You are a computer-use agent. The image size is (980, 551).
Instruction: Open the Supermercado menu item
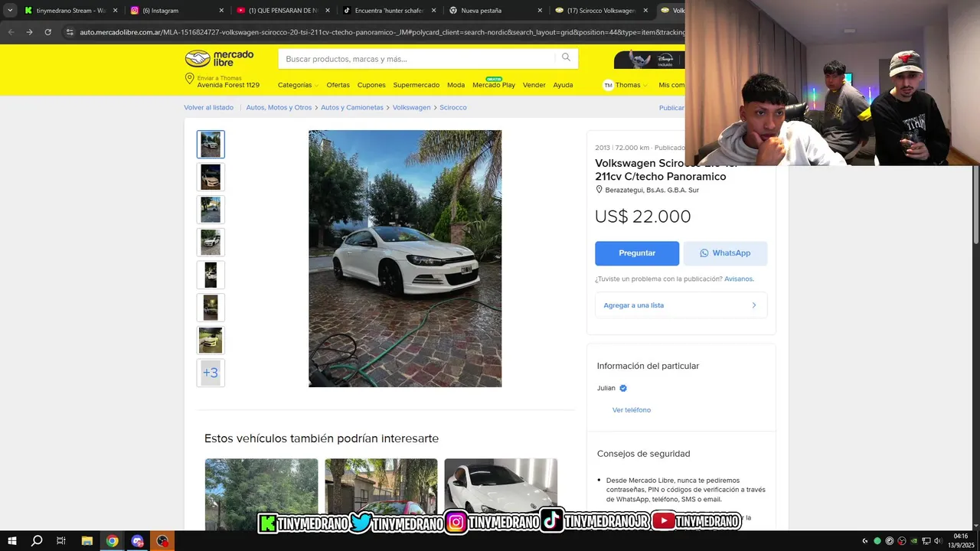click(416, 85)
